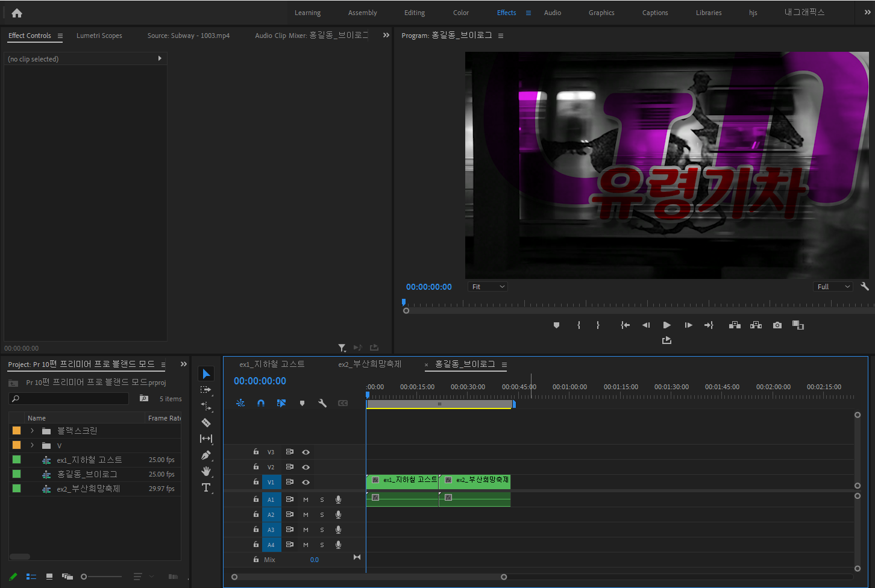This screenshot has width=875, height=588.
Task: Click the Home icon
Action: tap(17, 13)
